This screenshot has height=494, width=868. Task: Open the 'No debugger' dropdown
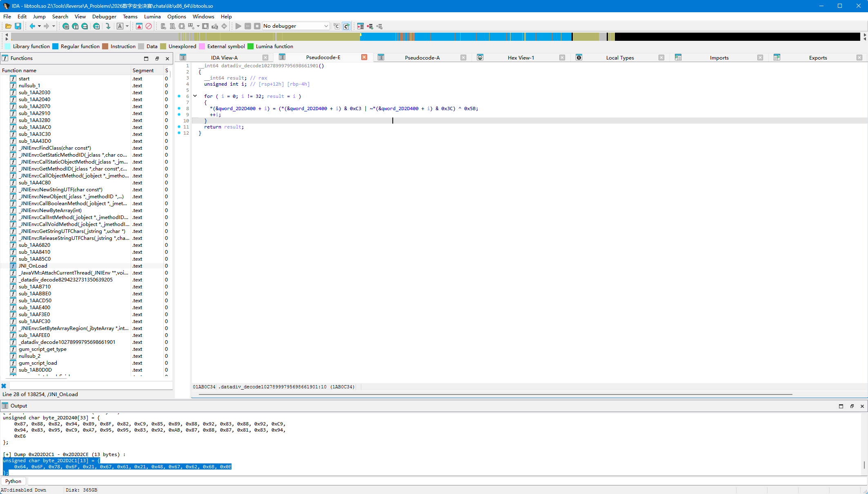click(x=296, y=26)
